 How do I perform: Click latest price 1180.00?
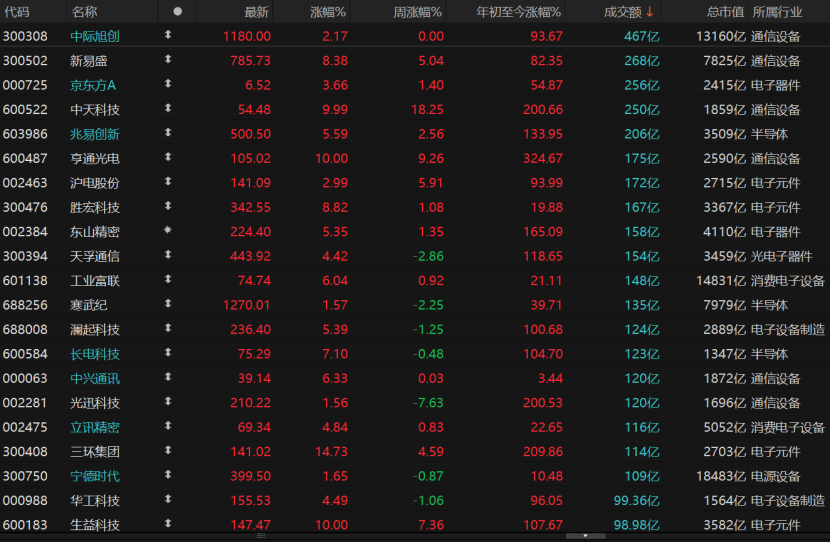pyautogui.click(x=246, y=37)
